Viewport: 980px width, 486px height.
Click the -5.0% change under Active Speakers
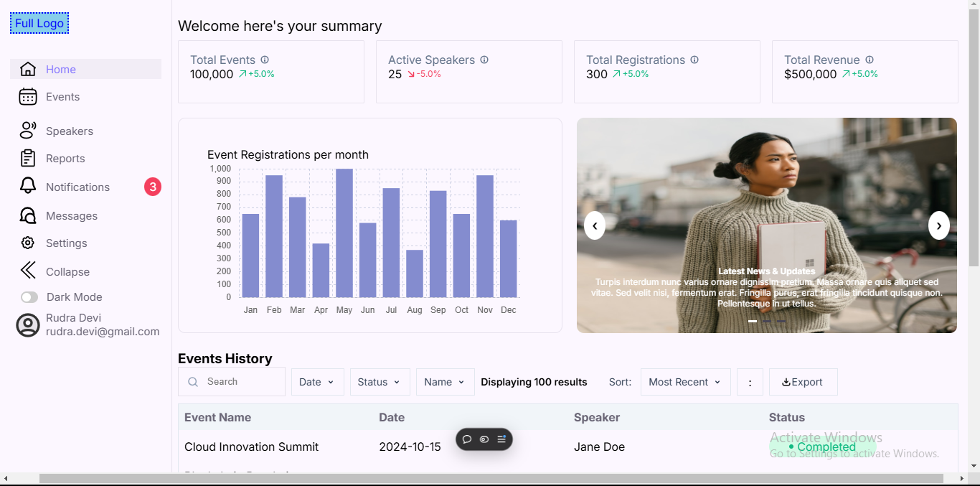coord(429,74)
